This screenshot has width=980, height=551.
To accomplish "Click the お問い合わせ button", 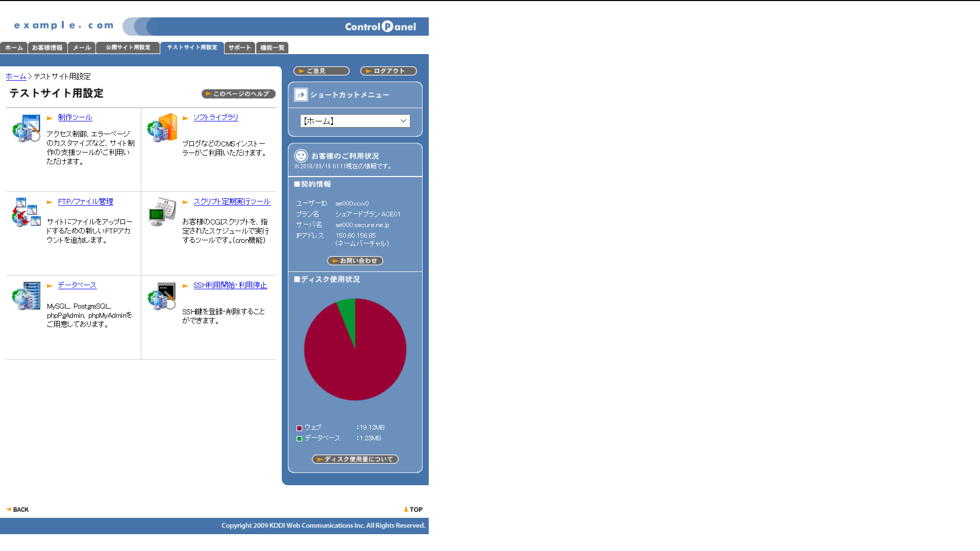I will (x=355, y=261).
